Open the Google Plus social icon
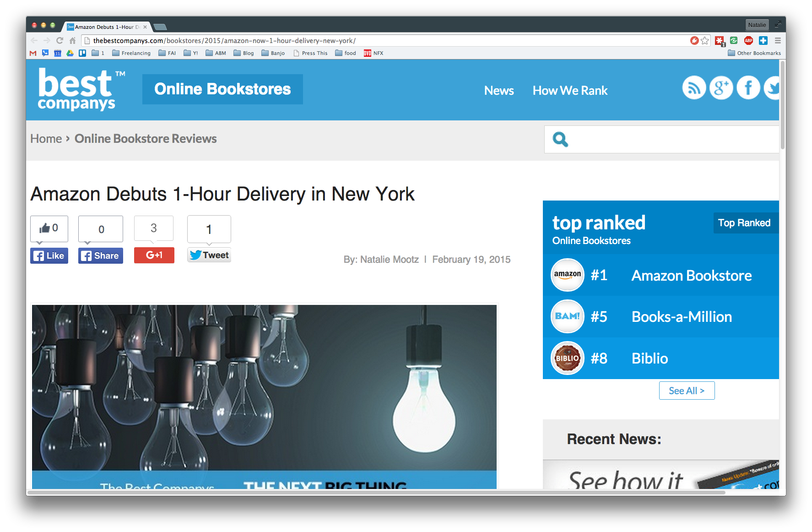Screen dimensions: 812x532 [x=721, y=88]
